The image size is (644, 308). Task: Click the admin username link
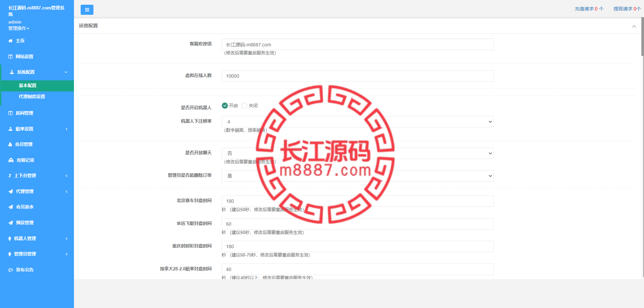click(15, 22)
